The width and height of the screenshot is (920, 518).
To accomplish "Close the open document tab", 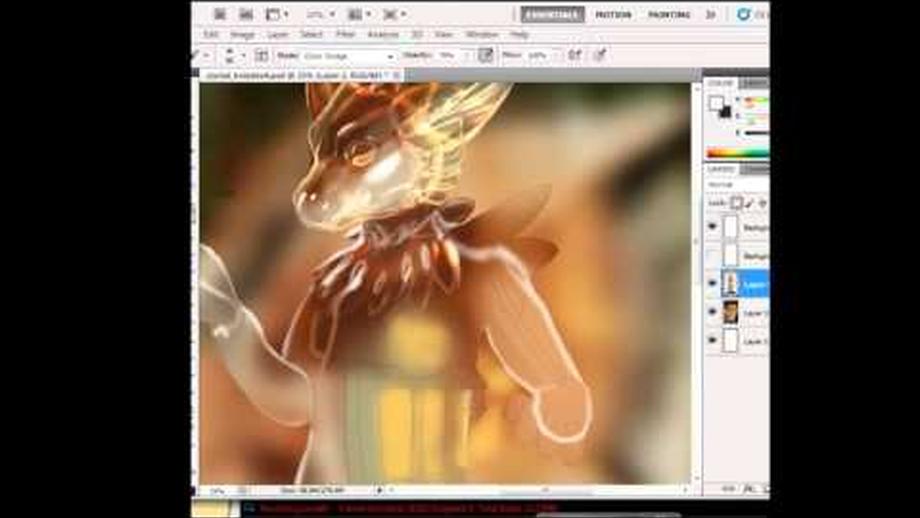I will (397, 75).
